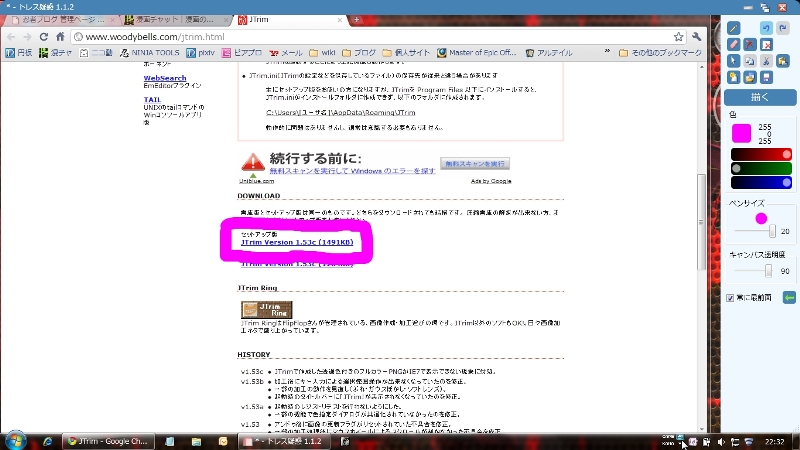Open the ブログ bookmark folder

click(x=359, y=53)
